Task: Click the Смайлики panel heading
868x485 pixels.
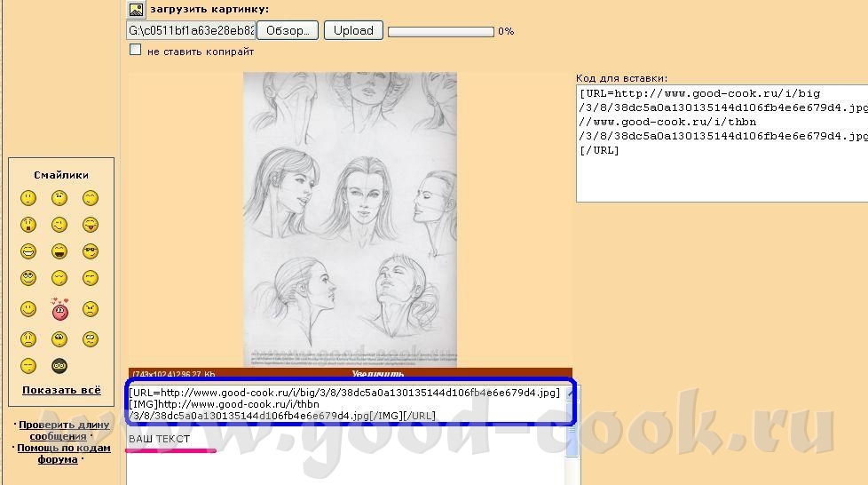Action: click(x=61, y=175)
